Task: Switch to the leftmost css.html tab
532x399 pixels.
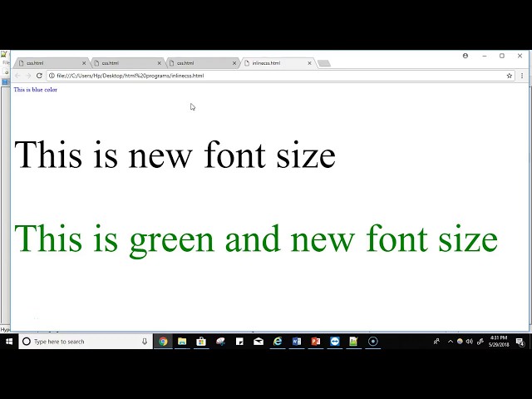Action: [x=52, y=63]
